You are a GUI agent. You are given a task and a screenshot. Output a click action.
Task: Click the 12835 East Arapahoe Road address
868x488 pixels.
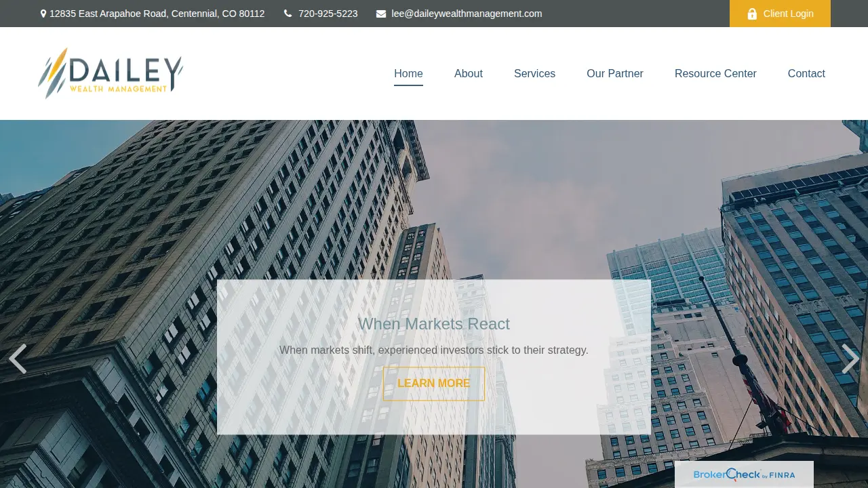pos(157,14)
